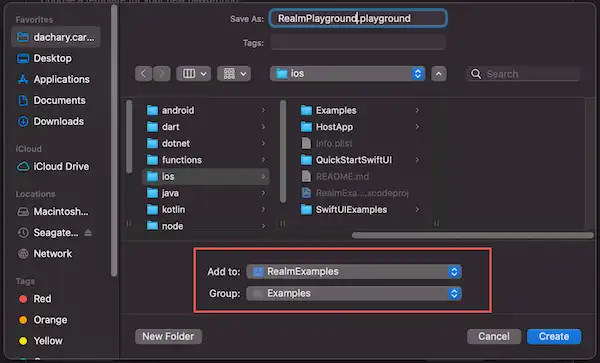
Task: Select the kotlin folder
Action: coord(206,210)
